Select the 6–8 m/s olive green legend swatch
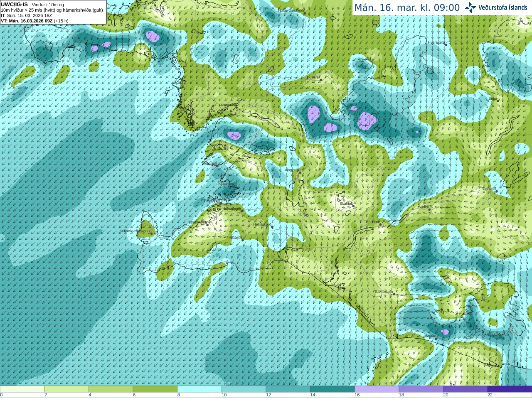This screenshot has width=532, height=398. [x=155, y=389]
